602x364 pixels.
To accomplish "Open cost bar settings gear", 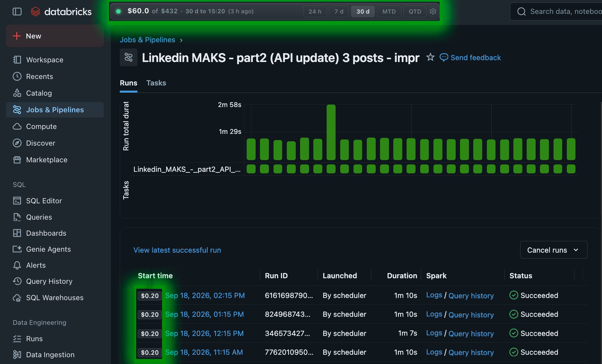I will pos(433,11).
